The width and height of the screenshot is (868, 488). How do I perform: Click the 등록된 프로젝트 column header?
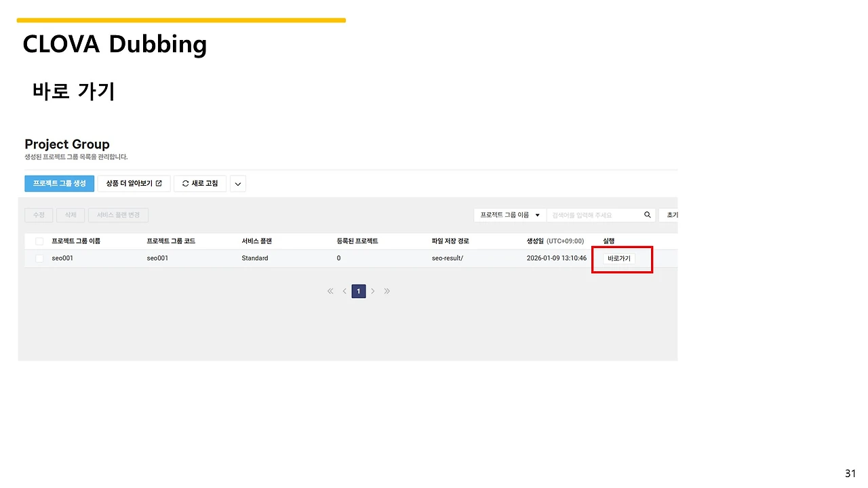pos(357,241)
